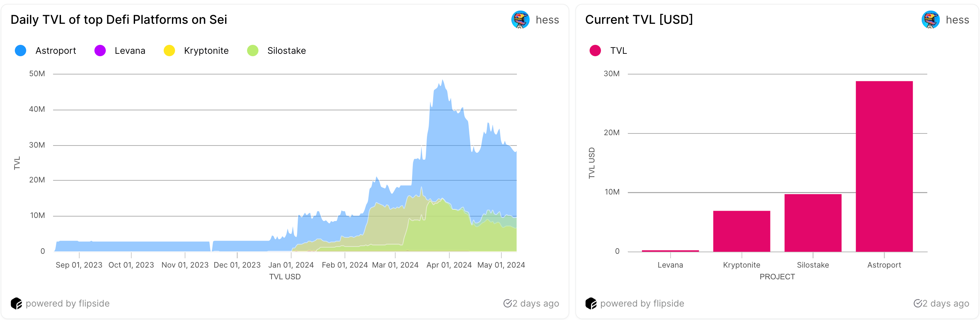Click the Kryptonite bar in bar chart
The height and width of the screenshot is (320, 980).
click(742, 231)
